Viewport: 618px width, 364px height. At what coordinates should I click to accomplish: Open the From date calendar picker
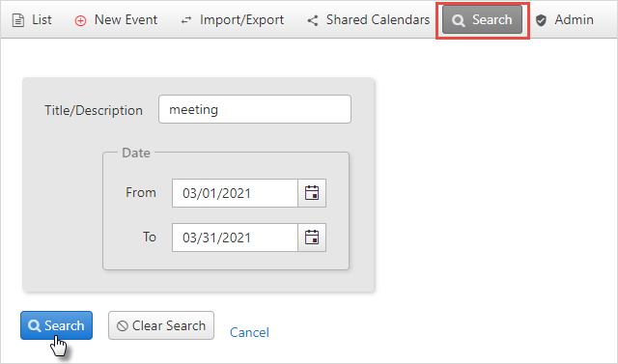pyautogui.click(x=312, y=193)
